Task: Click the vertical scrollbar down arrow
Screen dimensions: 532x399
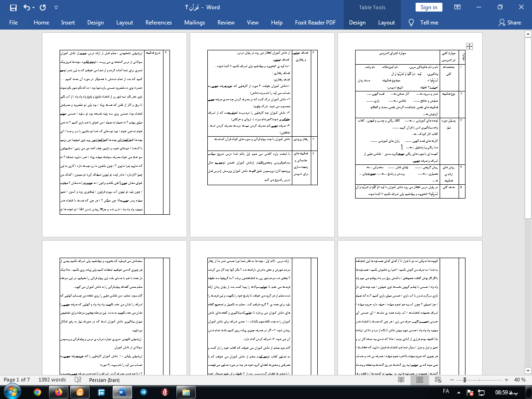Action: (528, 370)
